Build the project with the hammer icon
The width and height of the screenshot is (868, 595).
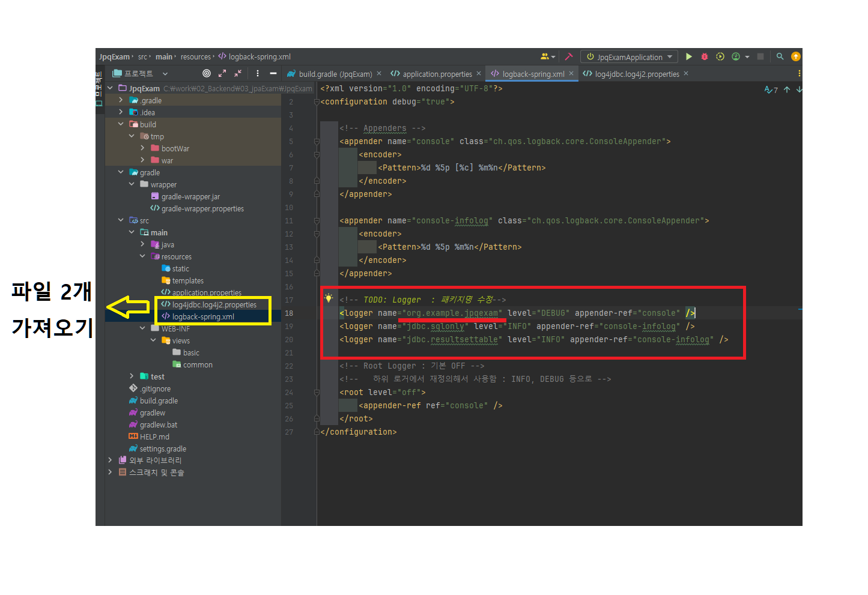coord(569,56)
